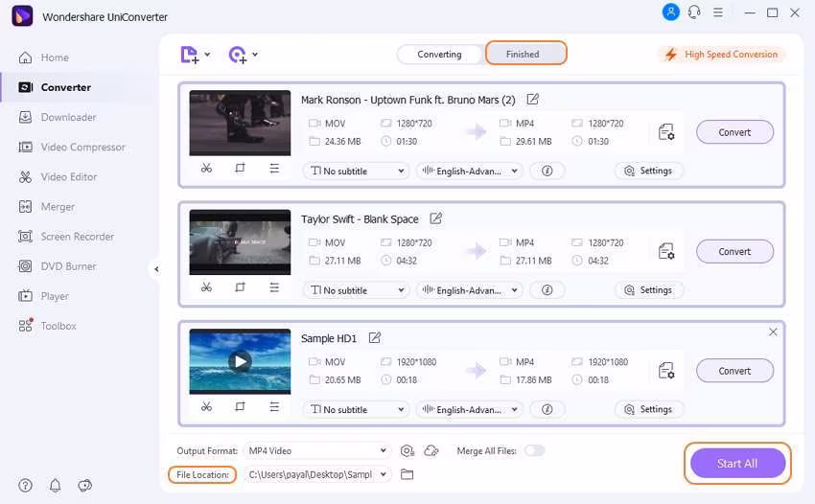This screenshot has width=815, height=504.
Task: Open output format settings for Taylor Swift file
Action: pyautogui.click(x=666, y=251)
